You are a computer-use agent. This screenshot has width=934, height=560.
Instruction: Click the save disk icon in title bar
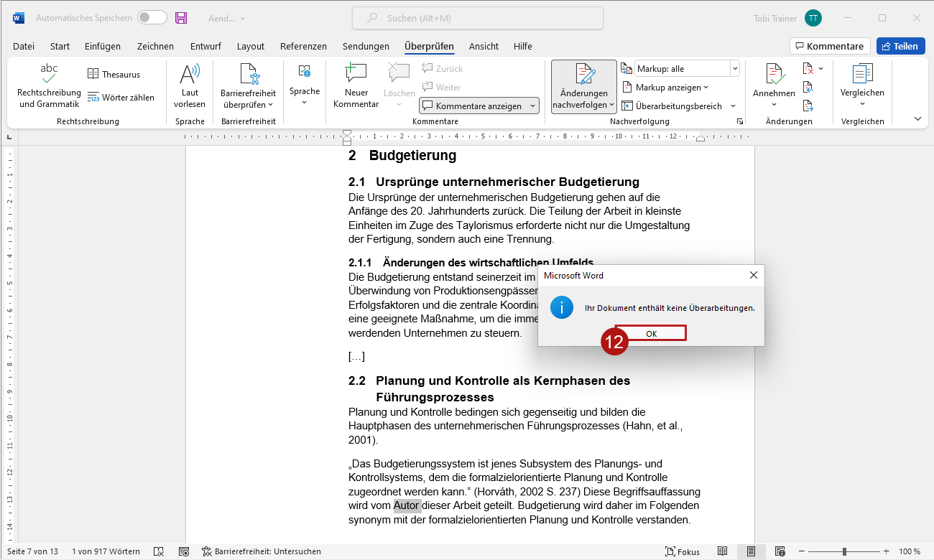pyautogui.click(x=181, y=18)
